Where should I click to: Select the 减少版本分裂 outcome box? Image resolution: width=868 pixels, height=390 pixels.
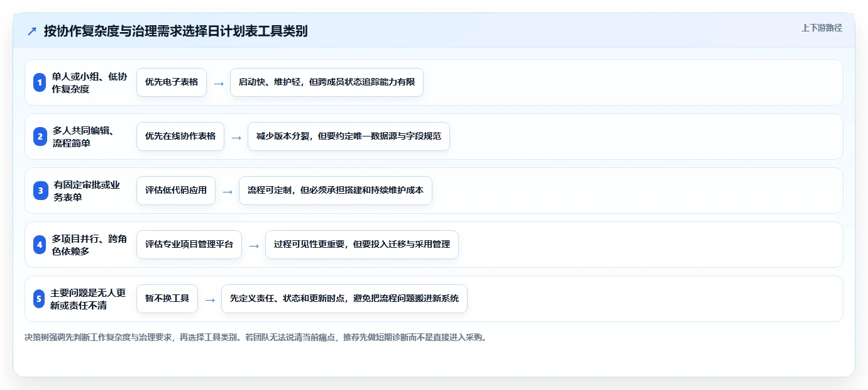point(349,136)
